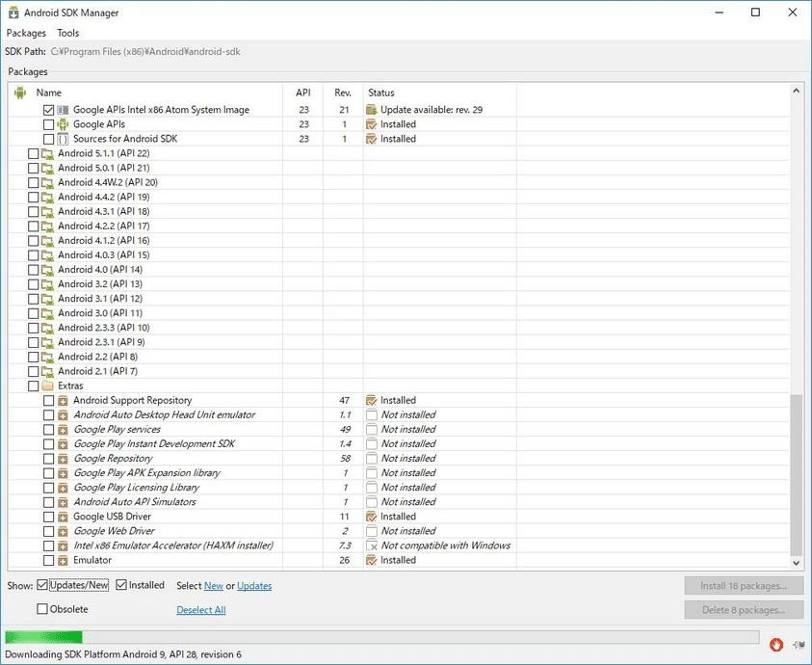Click the Intel x86 Emulator Accelerator package icon

(63, 545)
